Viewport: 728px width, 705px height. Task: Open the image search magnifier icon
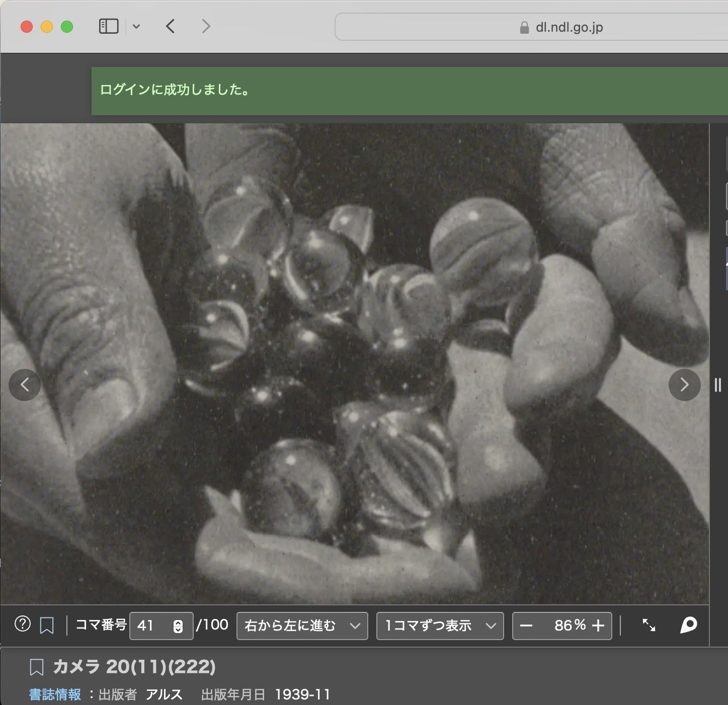coord(688,625)
